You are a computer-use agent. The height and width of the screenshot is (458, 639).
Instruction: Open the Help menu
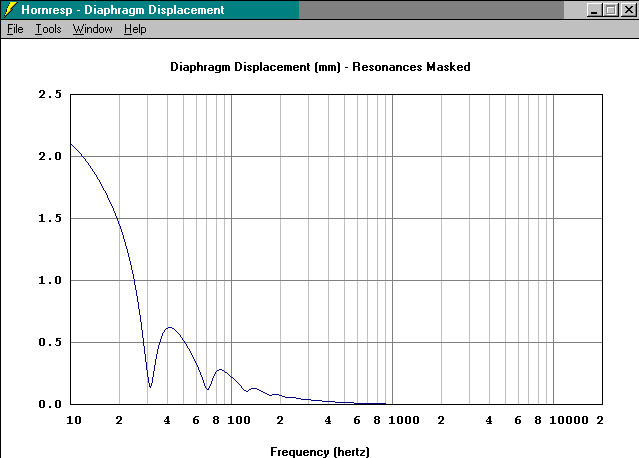pos(135,29)
